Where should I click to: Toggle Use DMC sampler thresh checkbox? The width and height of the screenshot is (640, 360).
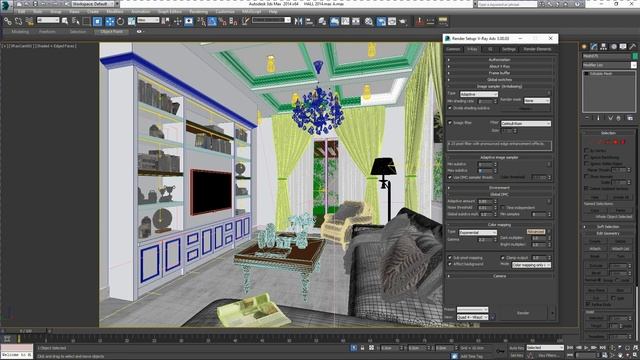coord(450,178)
